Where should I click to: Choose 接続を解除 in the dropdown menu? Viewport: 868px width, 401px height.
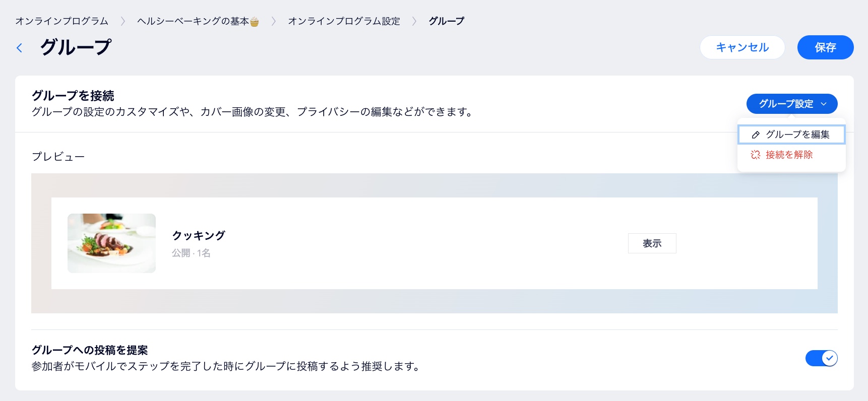[789, 155]
